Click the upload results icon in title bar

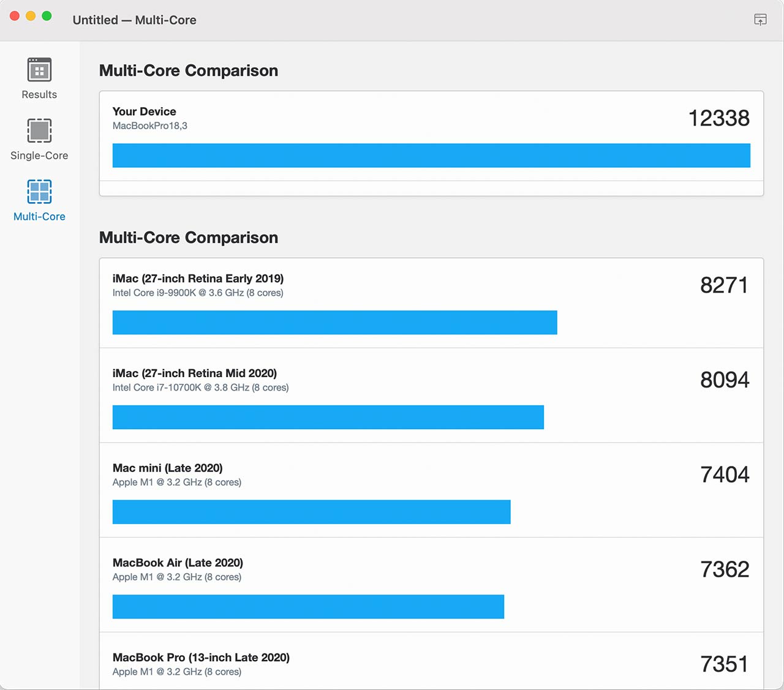(760, 20)
